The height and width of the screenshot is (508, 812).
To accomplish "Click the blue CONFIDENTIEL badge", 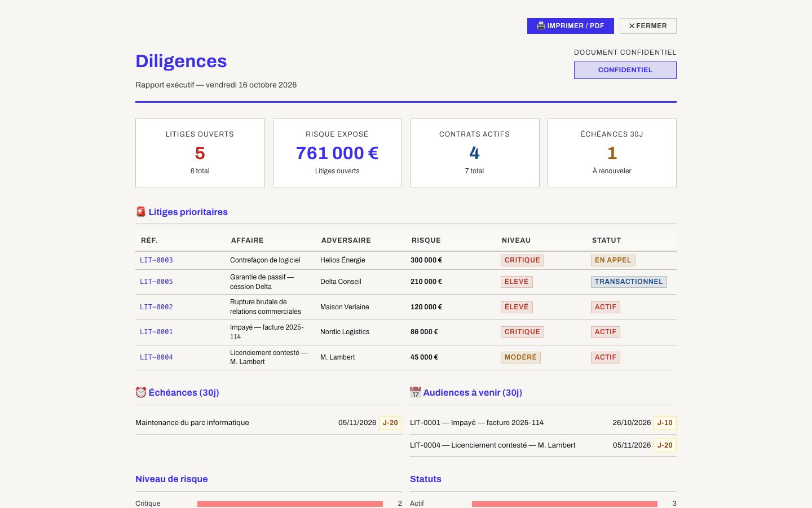I will tap(625, 70).
